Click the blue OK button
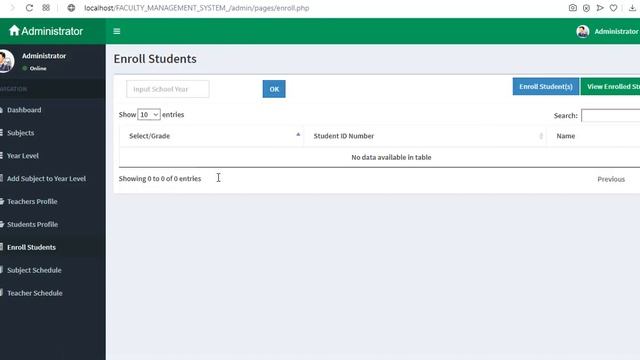 click(x=274, y=89)
